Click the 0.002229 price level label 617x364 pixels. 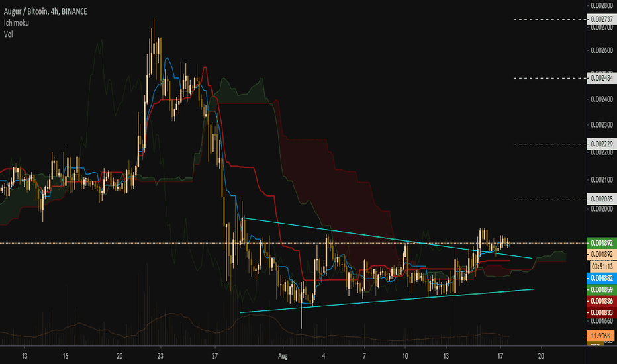(601, 144)
